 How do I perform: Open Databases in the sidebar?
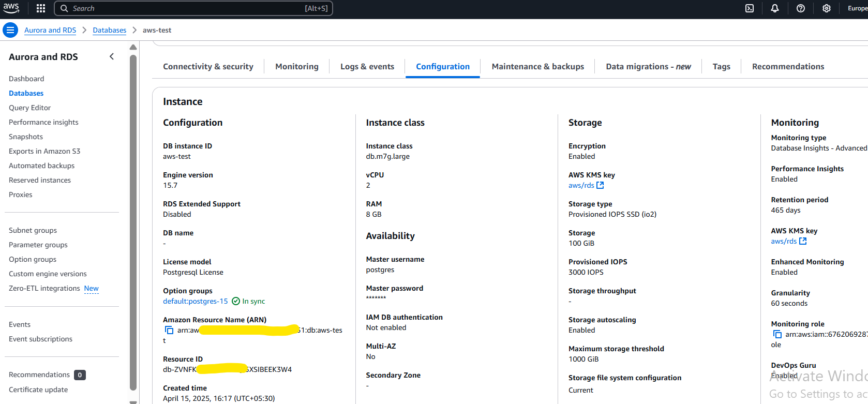point(26,93)
